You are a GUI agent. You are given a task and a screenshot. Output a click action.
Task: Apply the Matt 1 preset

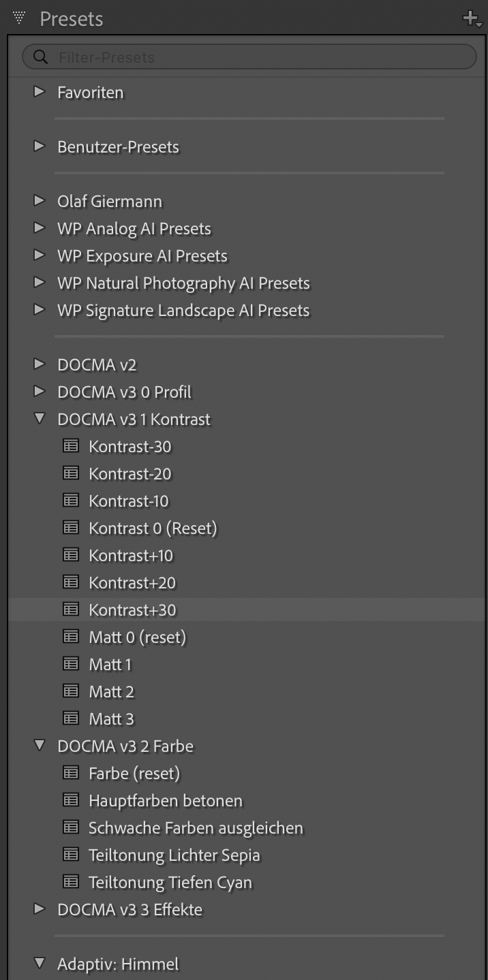pos(110,664)
